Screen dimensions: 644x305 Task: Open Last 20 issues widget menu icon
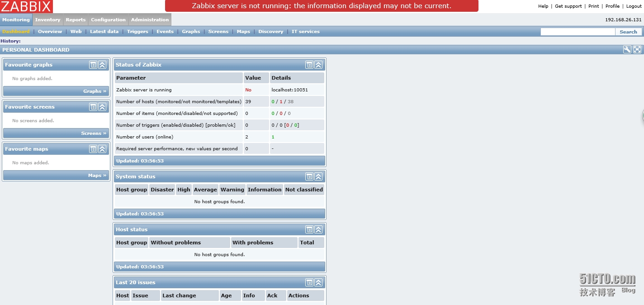(x=309, y=282)
